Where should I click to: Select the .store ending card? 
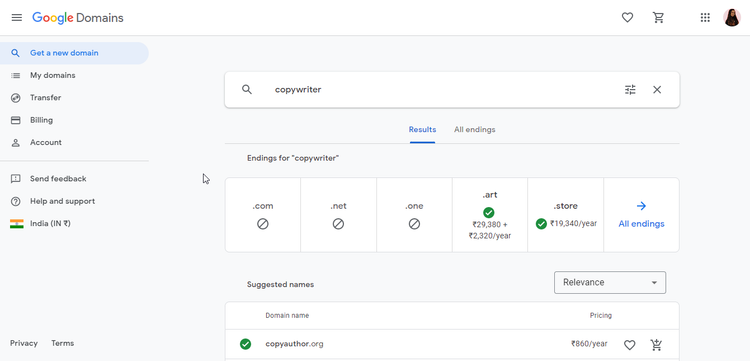[566, 215]
